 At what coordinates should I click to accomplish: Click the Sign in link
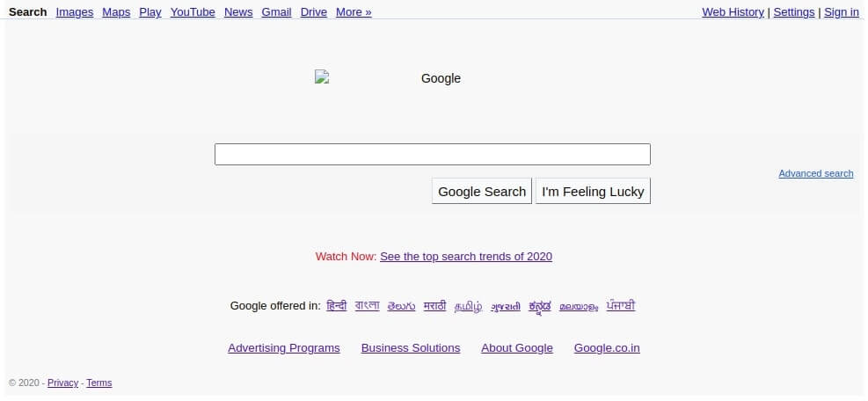pos(842,12)
